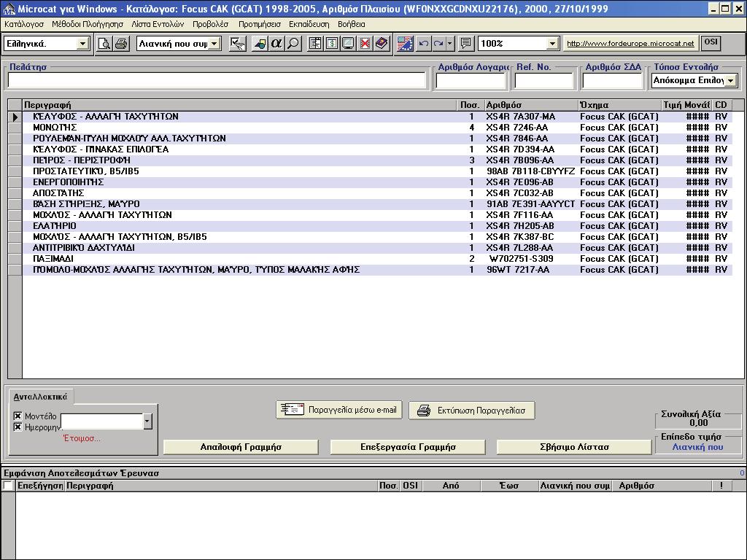
Task: Open the Εκπαίδευση menu
Action: point(309,24)
